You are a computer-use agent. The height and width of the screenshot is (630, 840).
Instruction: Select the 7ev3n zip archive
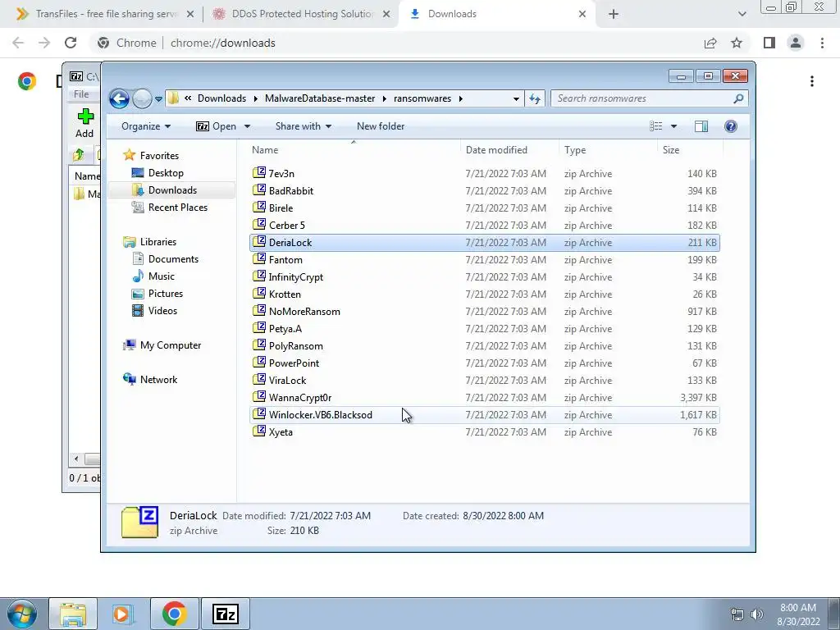point(484,174)
